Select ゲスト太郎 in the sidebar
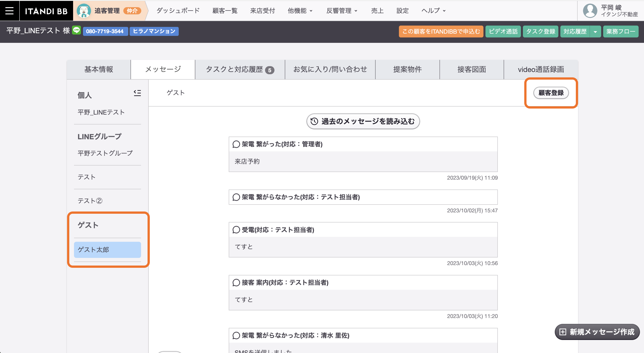Viewport: 644px width, 353px height. coord(107,250)
